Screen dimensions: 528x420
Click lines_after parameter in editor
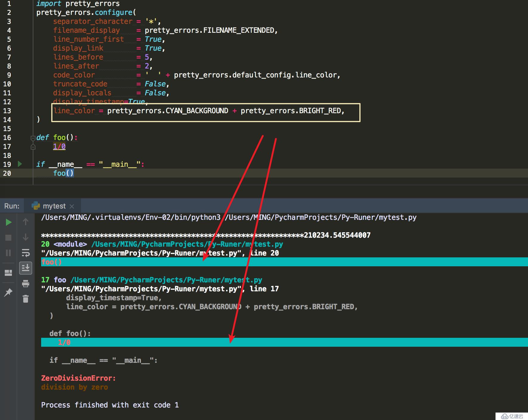(76, 66)
